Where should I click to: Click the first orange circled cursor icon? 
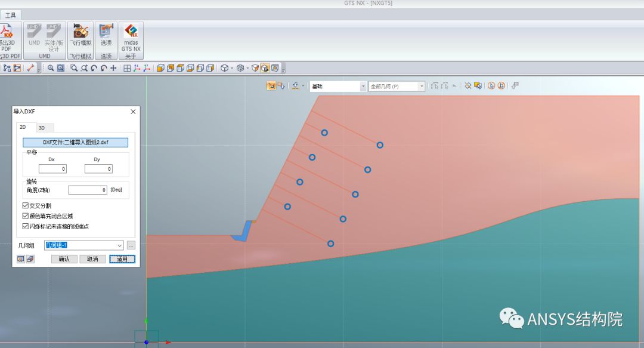pos(491,85)
